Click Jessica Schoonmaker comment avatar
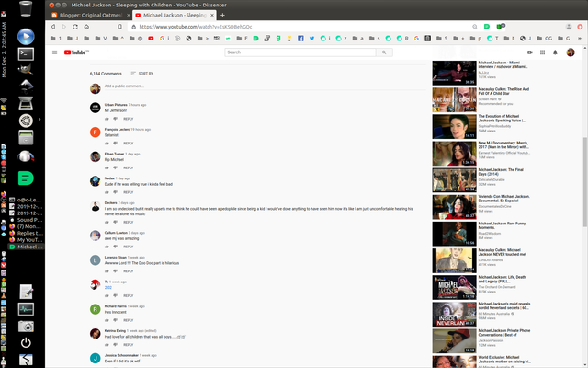 click(96, 358)
